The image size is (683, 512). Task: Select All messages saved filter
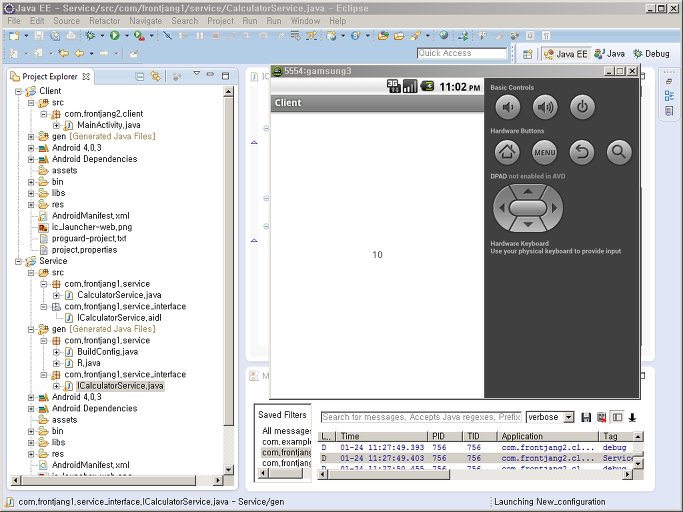tap(286, 431)
